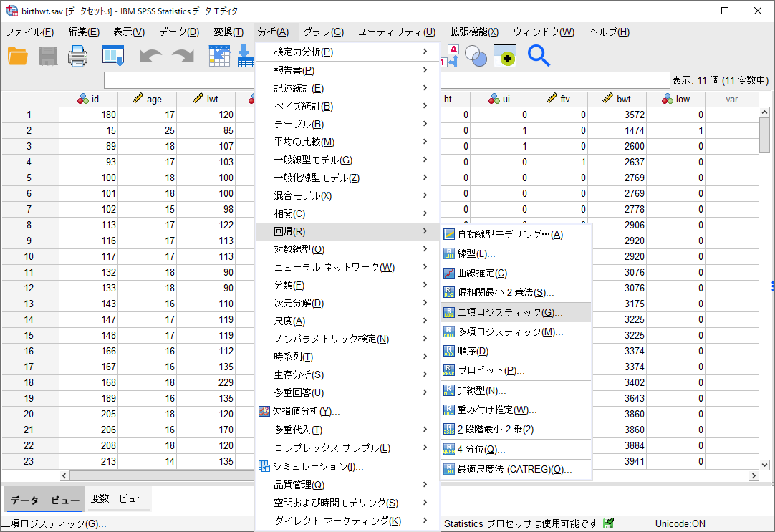Open the ユーティリティ(U) menu
Image resolution: width=775 pixels, height=532 pixels.
click(x=396, y=32)
